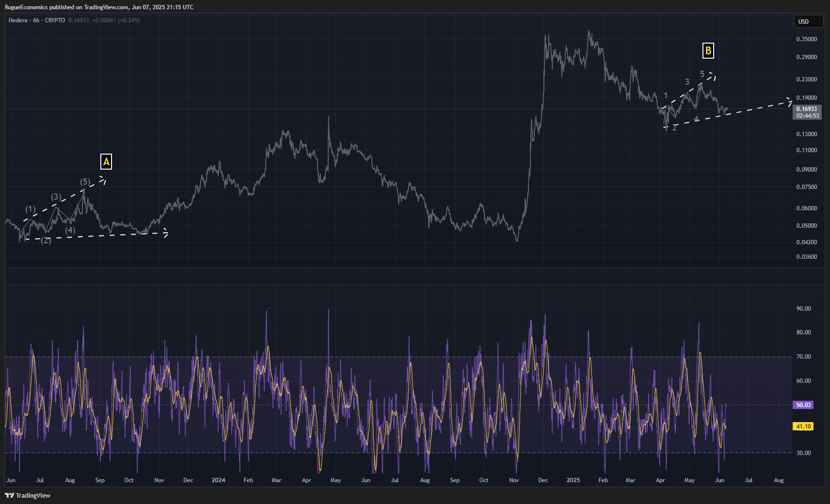
Task: Click the (1) wave label in pattern A
Action: click(x=31, y=209)
